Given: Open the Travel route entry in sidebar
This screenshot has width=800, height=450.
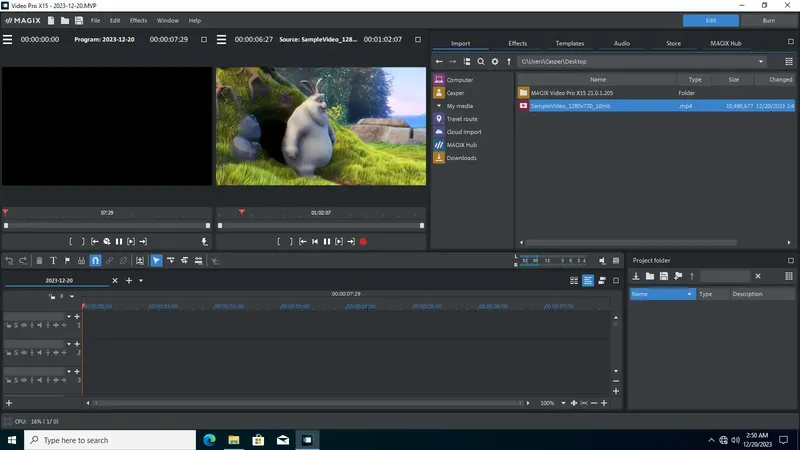Looking at the screenshot, I should [x=461, y=118].
